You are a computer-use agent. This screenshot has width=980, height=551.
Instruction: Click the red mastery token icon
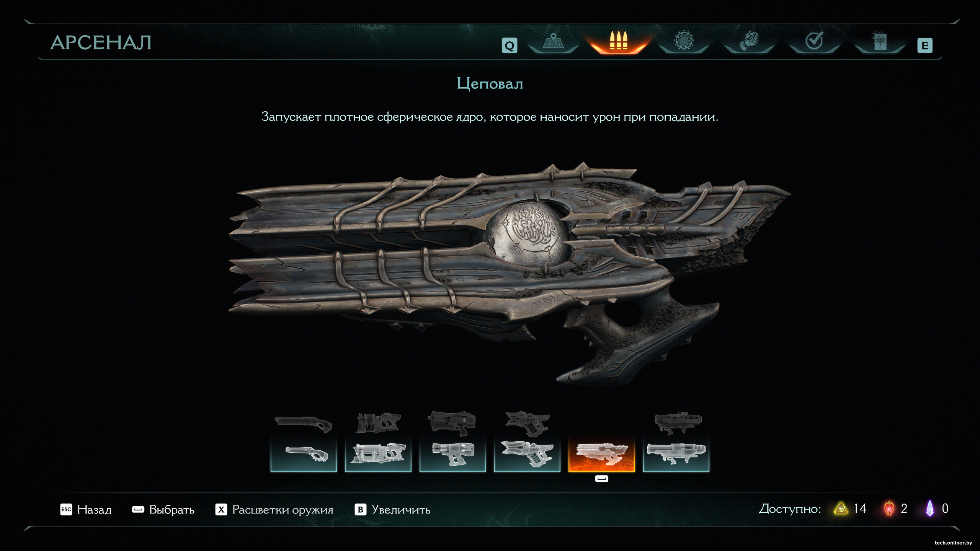point(890,509)
